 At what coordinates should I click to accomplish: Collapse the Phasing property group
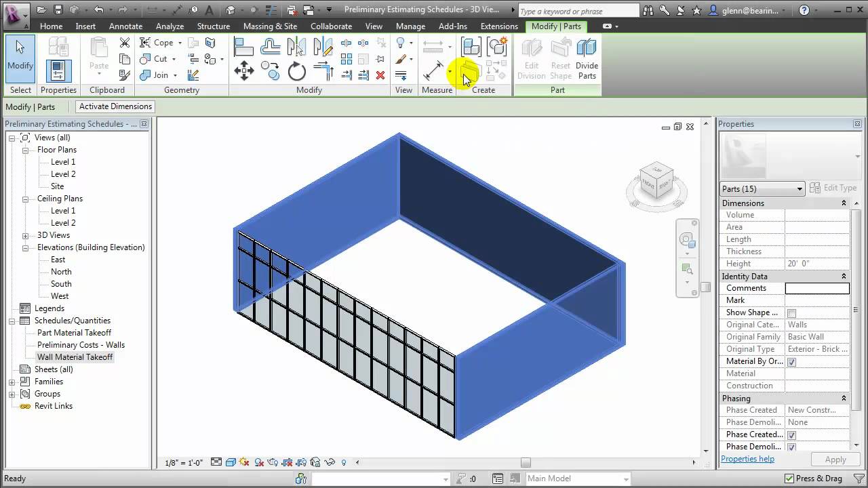point(844,399)
